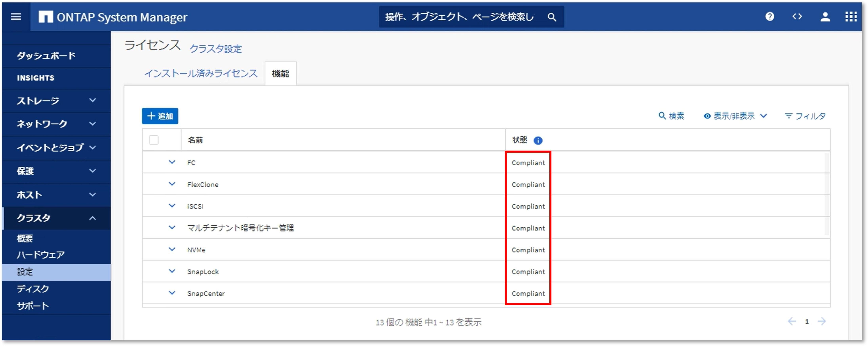Switch to インストール済みライセンス tab
868x346 pixels.
coord(201,73)
